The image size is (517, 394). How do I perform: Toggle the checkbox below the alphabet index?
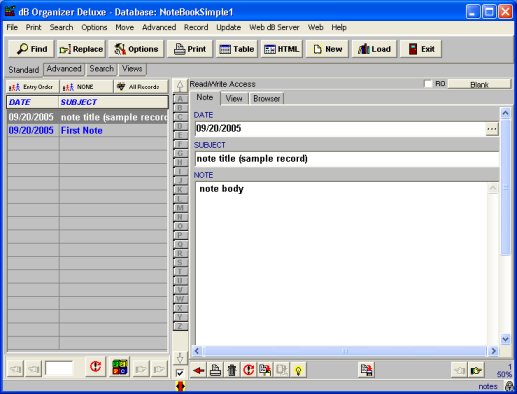coord(180,373)
